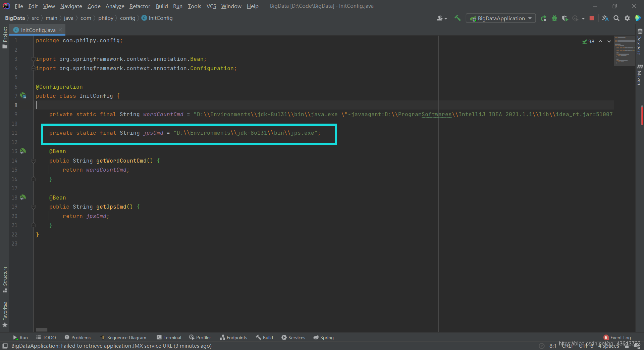The width and height of the screenshot is (644, 350).
Task: Open IDE settings gear icon
Action: (627, 18)
